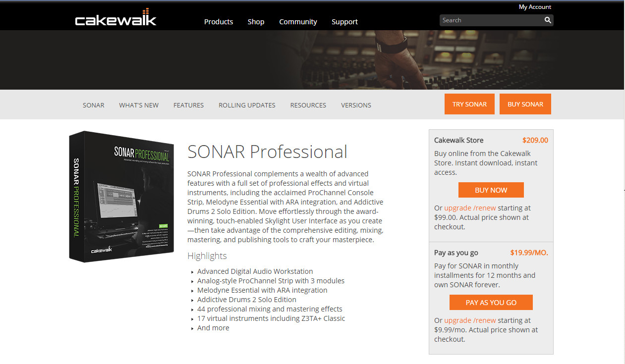View the ROLLING UPDATES tab

247,105
